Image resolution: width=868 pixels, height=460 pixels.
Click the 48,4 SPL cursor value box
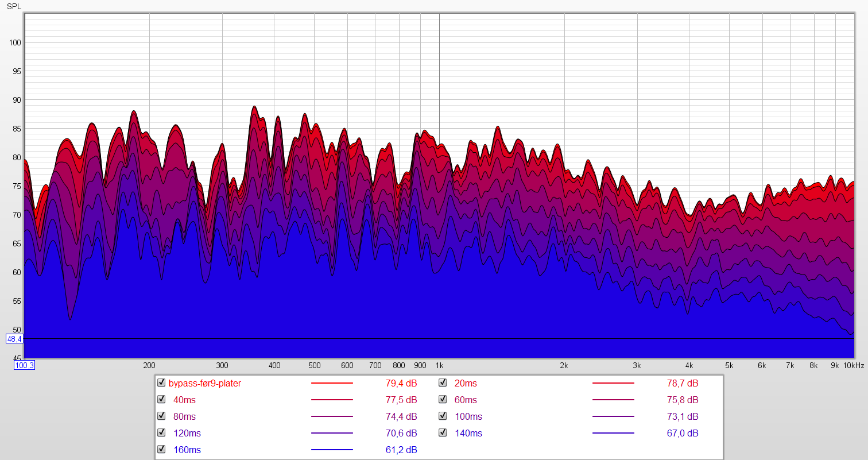[14, 339]
